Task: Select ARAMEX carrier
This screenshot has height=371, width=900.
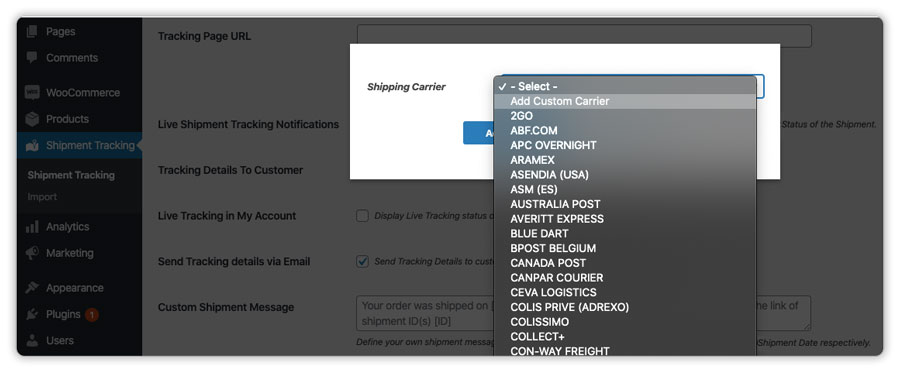Action: tap(624, 160)
